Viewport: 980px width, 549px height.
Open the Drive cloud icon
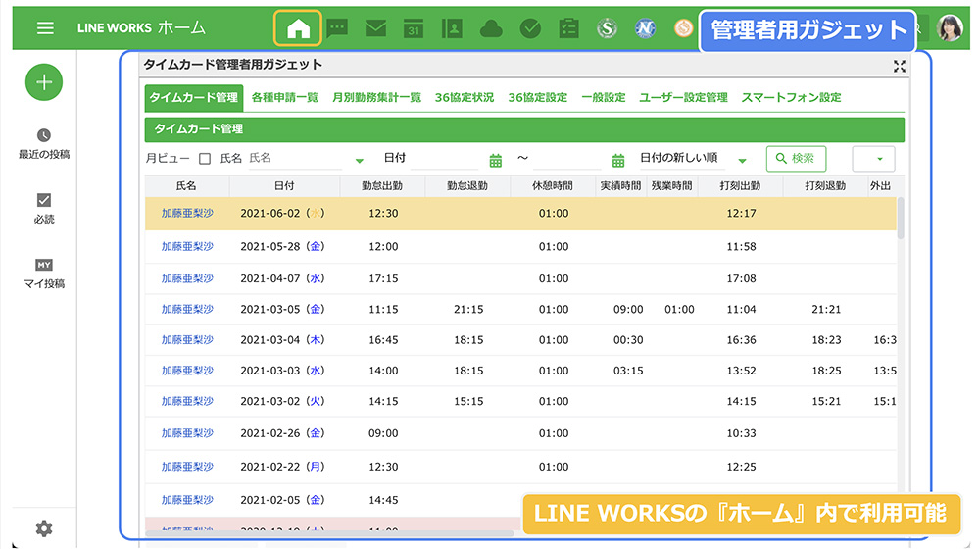(491, 28)
